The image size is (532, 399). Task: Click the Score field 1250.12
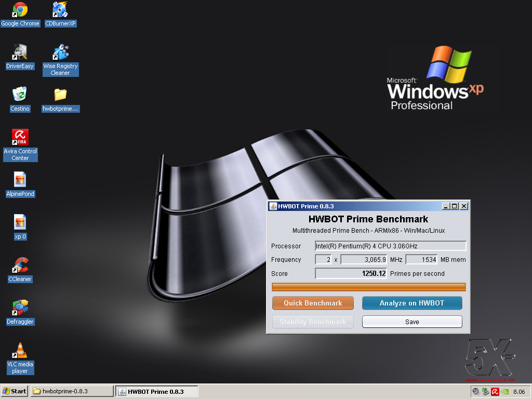[x=351, y=273]
